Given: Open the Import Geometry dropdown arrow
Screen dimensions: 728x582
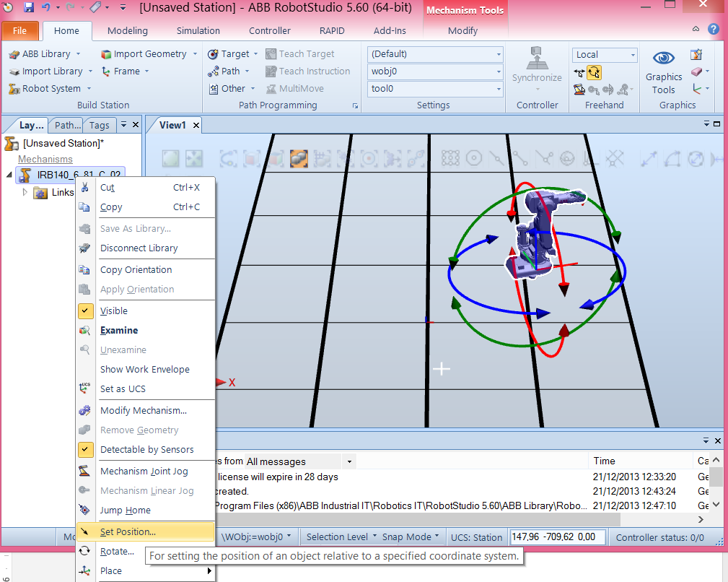Looking at the screenshot, I should tap(195, 54).
